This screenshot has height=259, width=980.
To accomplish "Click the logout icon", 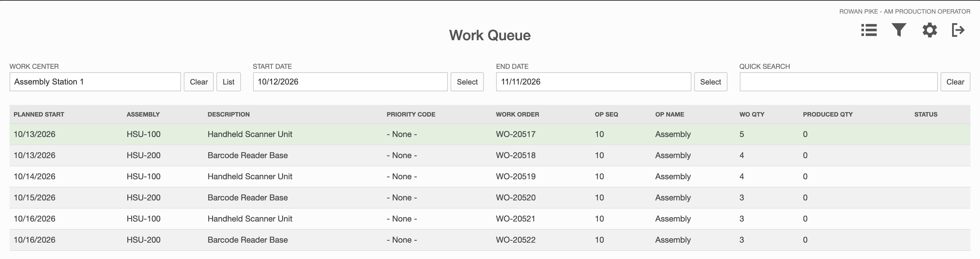I will [958, 30].
